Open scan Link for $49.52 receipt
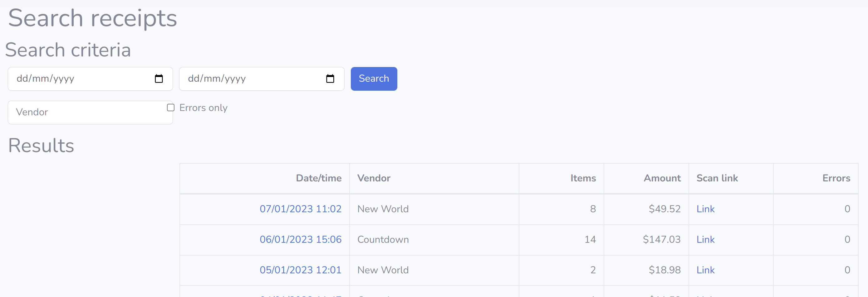The width and height of the screenshot is (868, 297). tap(705, 209)
